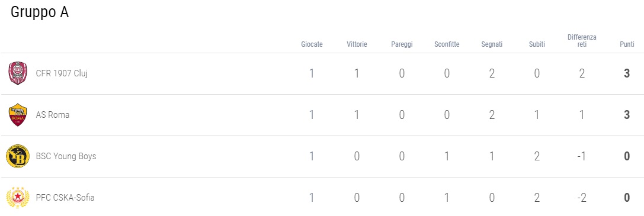Screen dimensions: 644x216
Task: Click the AS Roma club crest
Action: pyautogui.click(x=18, y=115)
